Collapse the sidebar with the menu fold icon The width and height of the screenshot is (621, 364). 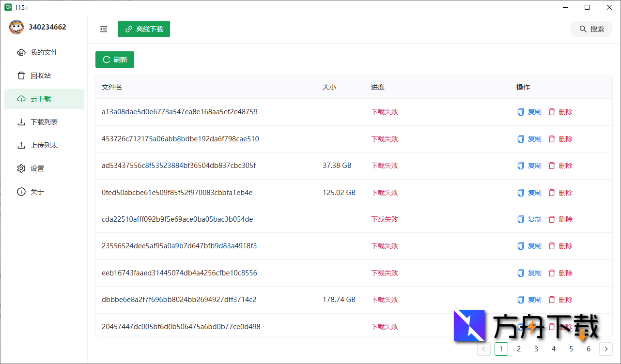pyautogui.click(x=104, y=29)
